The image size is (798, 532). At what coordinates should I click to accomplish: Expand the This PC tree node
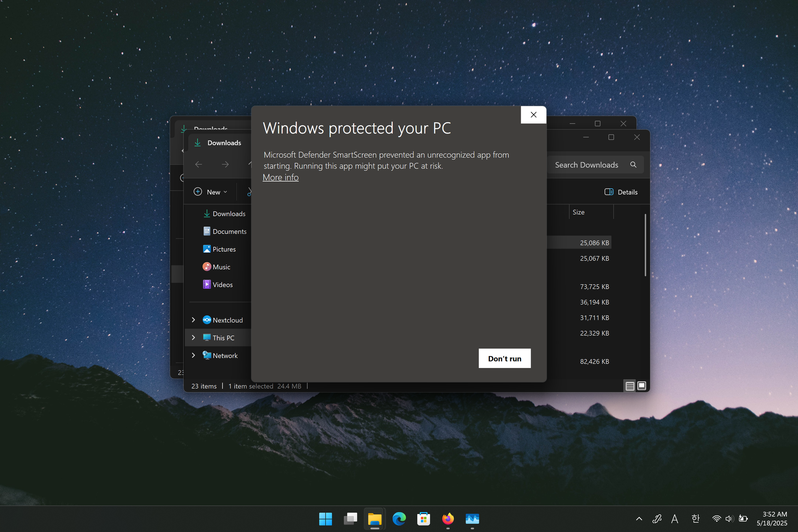click(x=194, y=338)
